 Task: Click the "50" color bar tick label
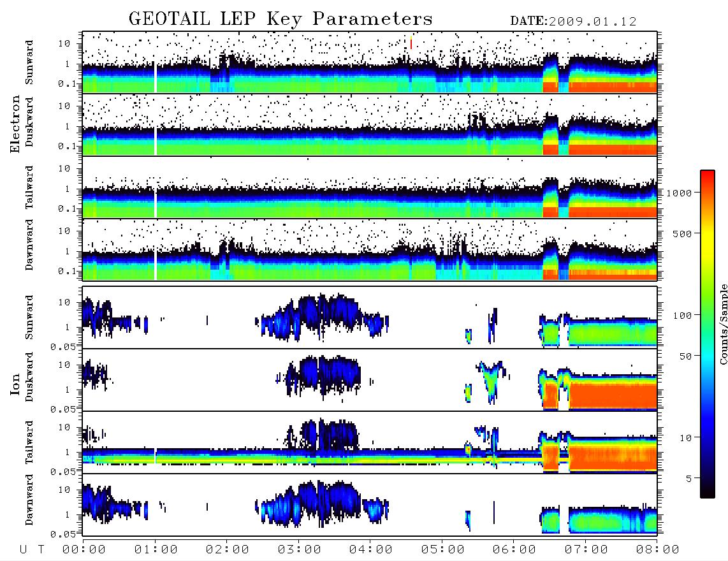(x=685, y=356)
